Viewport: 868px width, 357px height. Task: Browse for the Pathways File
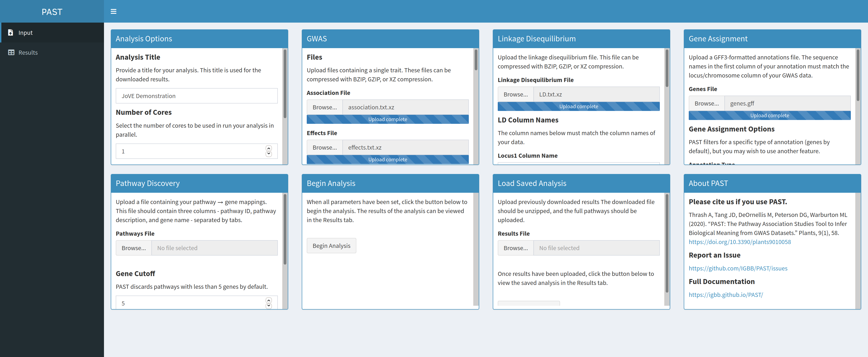click(x=134, y=248)
